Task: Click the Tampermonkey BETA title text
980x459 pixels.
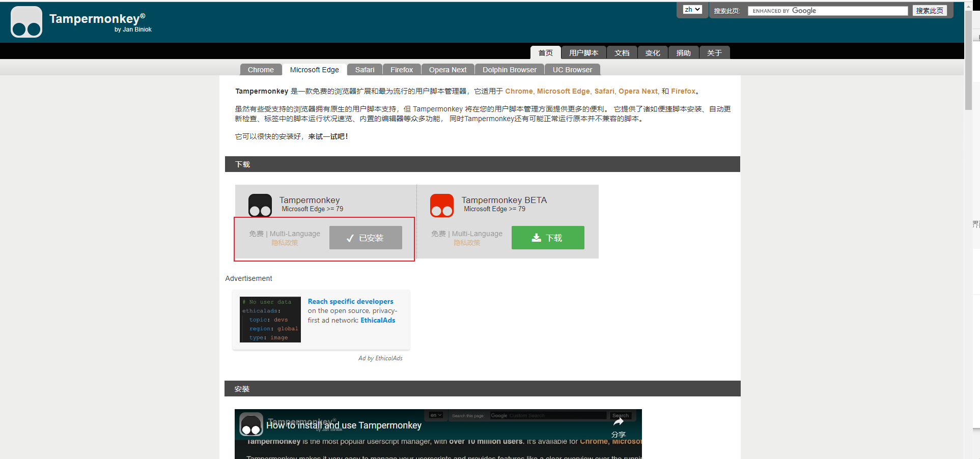Action: click(x=504, y=200)
